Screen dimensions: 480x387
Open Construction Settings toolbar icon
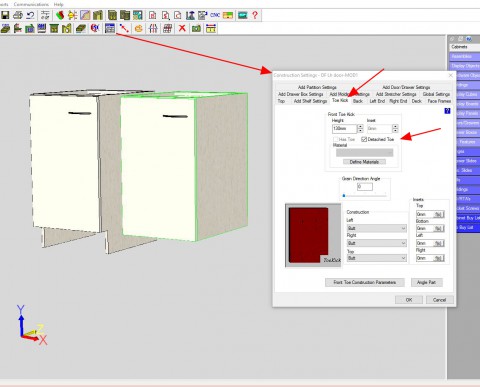coord(110,29)
